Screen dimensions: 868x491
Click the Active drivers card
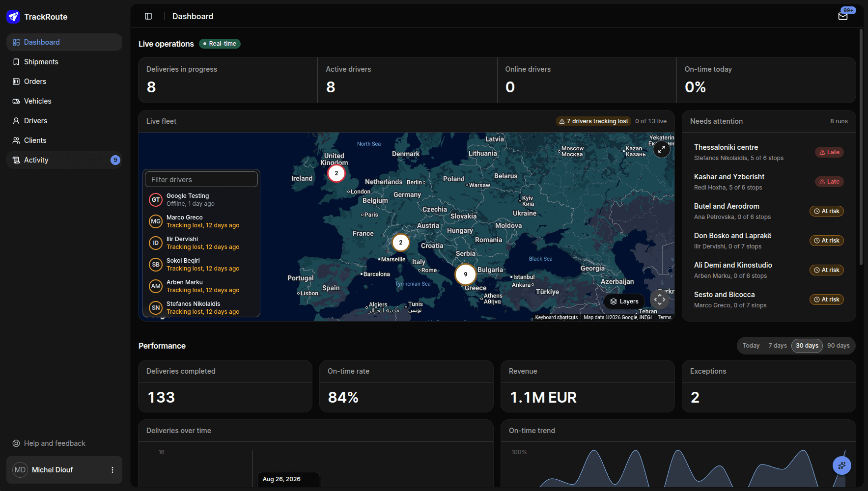click(407, 80)
